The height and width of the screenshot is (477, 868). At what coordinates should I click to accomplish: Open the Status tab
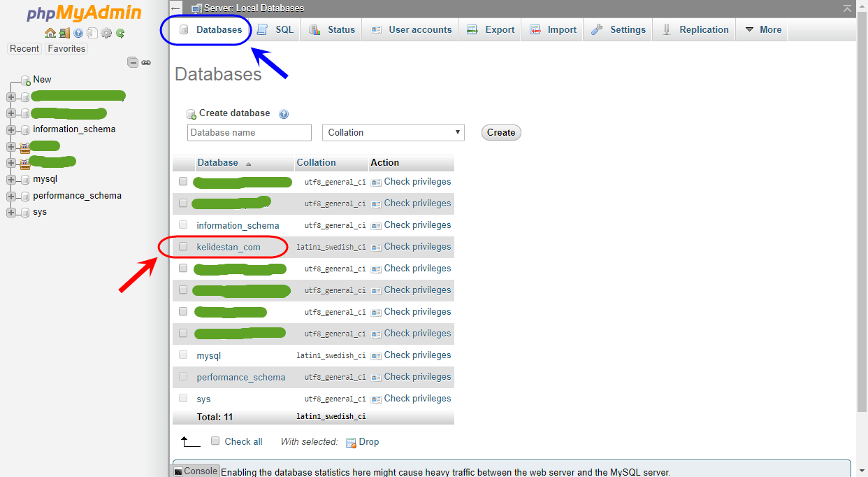pos(332,29)
